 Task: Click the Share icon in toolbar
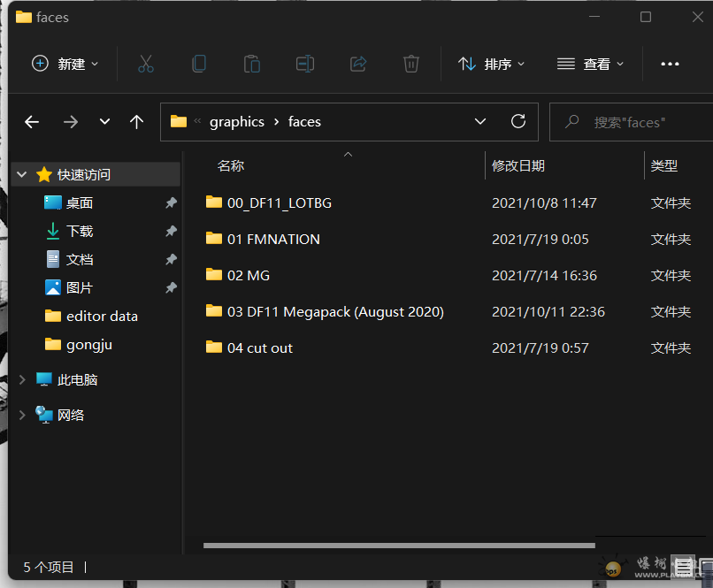pyautogui.click(x=358, y=64)
